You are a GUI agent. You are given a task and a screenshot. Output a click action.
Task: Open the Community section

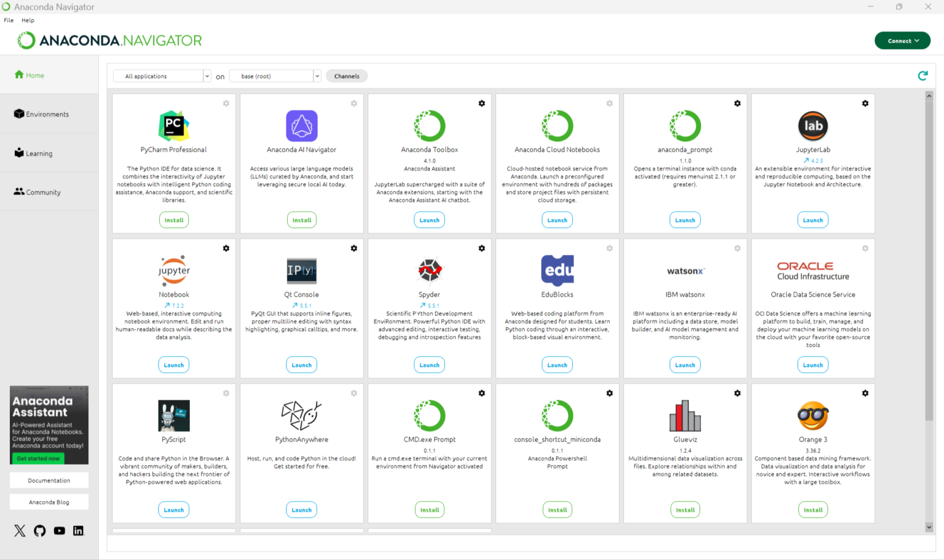(42, 192)
